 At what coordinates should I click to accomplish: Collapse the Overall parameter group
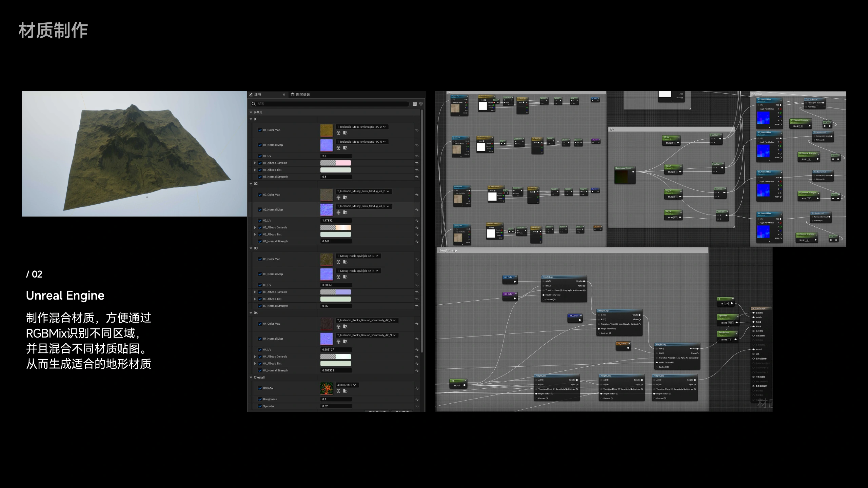tap(251, 378)
